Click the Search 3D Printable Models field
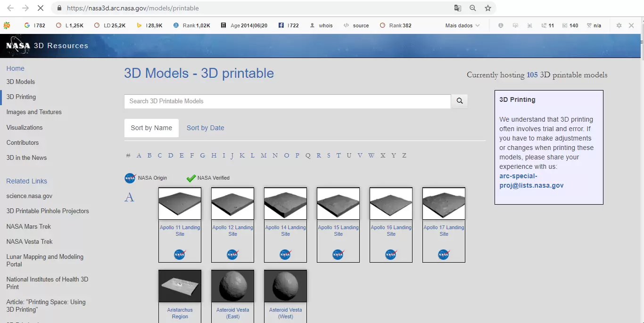This screenshot has height=323, width=644. (288, 101)
